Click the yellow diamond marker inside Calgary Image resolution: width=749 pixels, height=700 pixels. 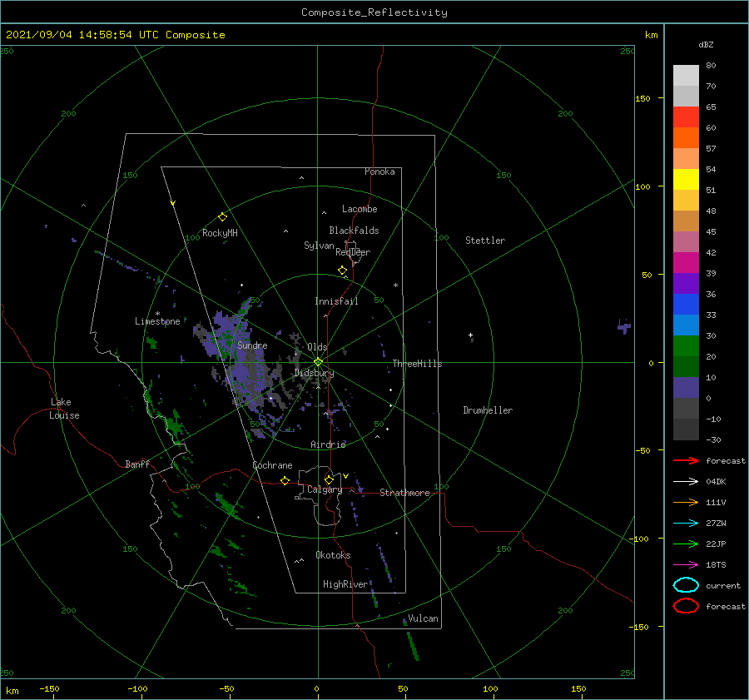coord(329,479)
